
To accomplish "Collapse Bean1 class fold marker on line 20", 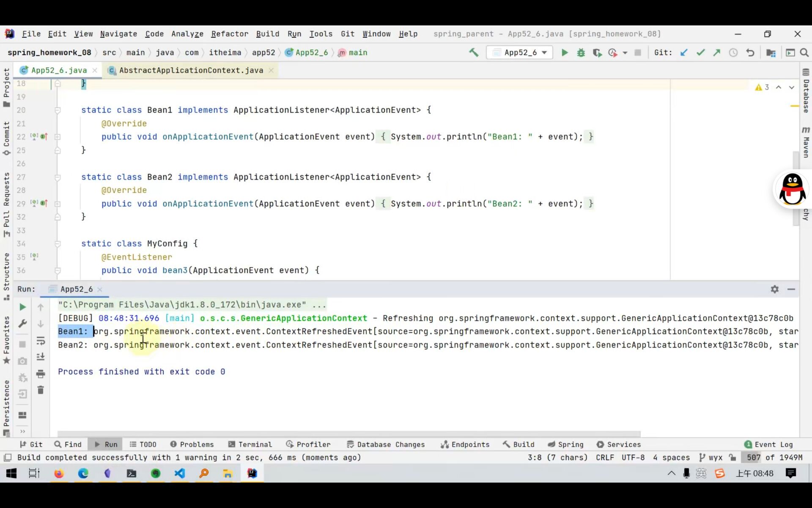I will pyautogui.click(x=58, y=110).
